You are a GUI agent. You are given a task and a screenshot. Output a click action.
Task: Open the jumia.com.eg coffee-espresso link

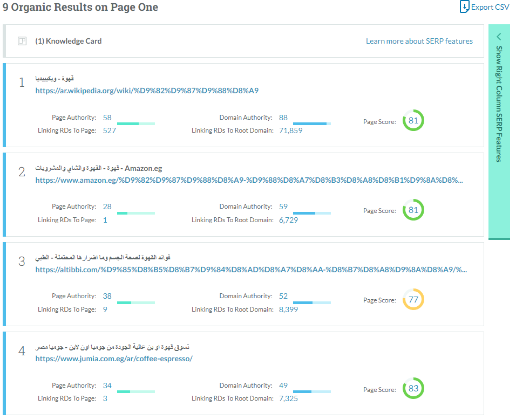click(x=114, y=359)
